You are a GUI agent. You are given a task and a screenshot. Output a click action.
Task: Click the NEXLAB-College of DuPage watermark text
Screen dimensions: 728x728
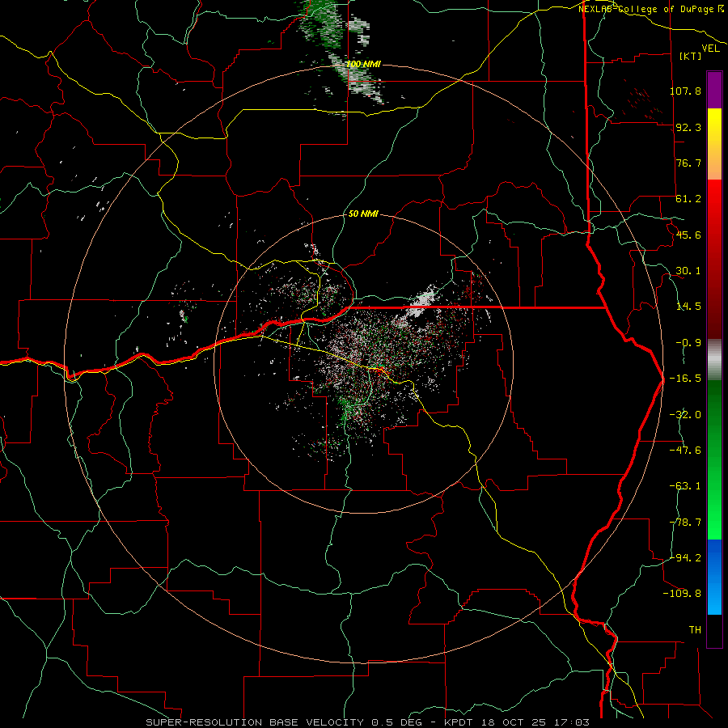[x=650, y=9]
